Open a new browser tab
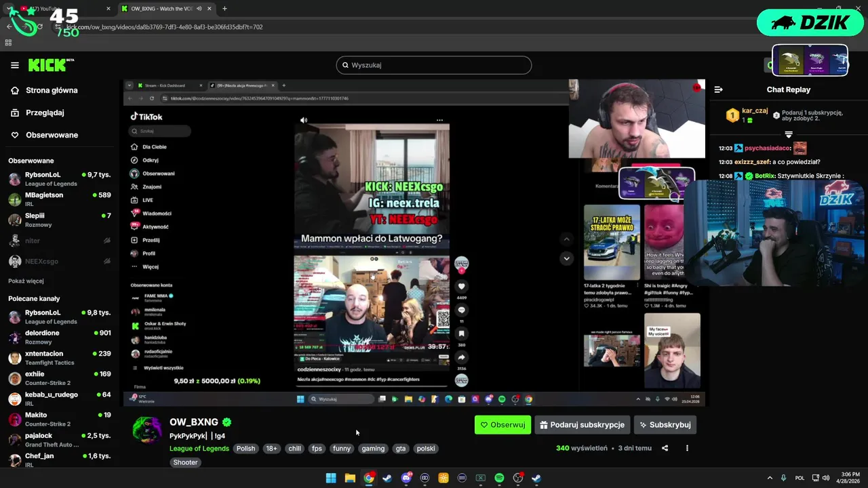The height and width of the screenshot is (488, 868). tap(224, 9)
